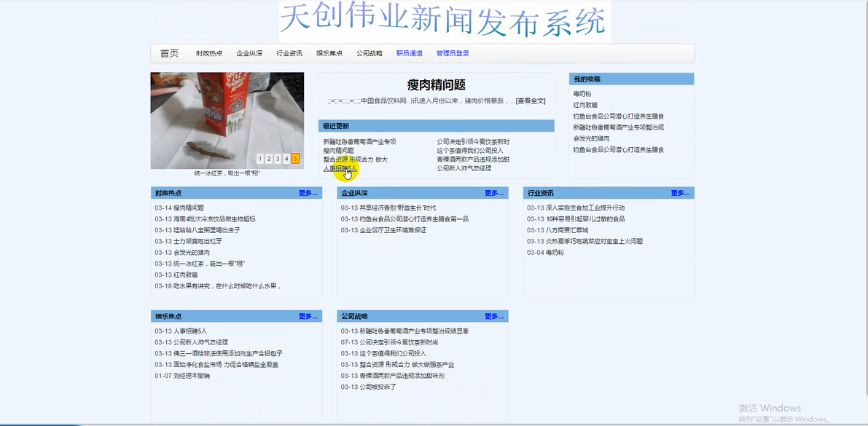Select 企业纵深 in the top navigation
The height and width of the screenshot is (426, 868).
(250, 54)
